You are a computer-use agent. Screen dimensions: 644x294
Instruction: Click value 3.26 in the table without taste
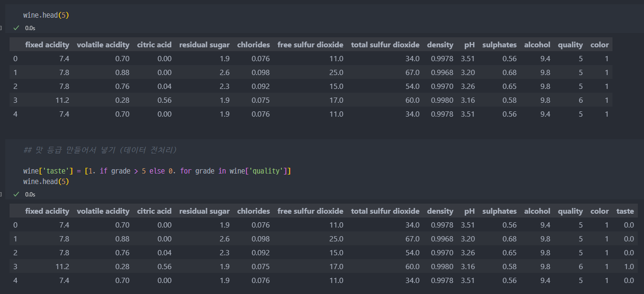[x=468, y=87]
